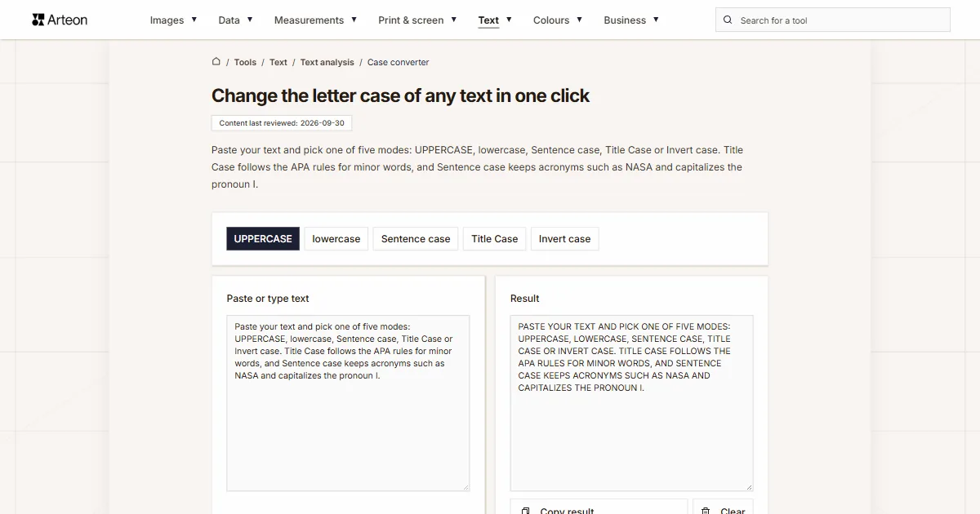Select the UPPERCASE mode
This screenshot has height=514, width=980.
click(x=263, y=239)
